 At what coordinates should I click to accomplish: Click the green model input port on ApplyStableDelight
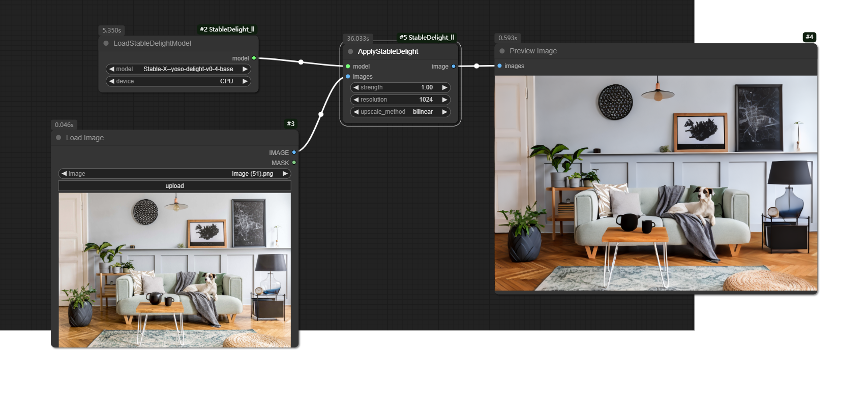click(x=348, y=67)
